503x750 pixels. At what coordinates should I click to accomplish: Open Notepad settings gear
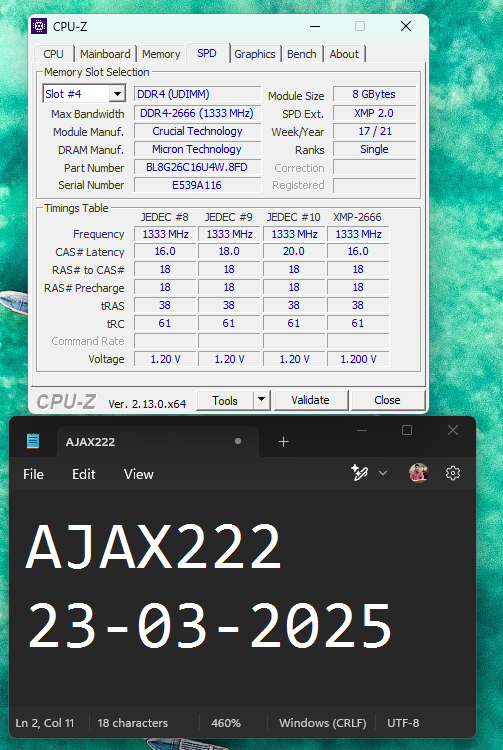pyautogui.click(x=453, y=473)
